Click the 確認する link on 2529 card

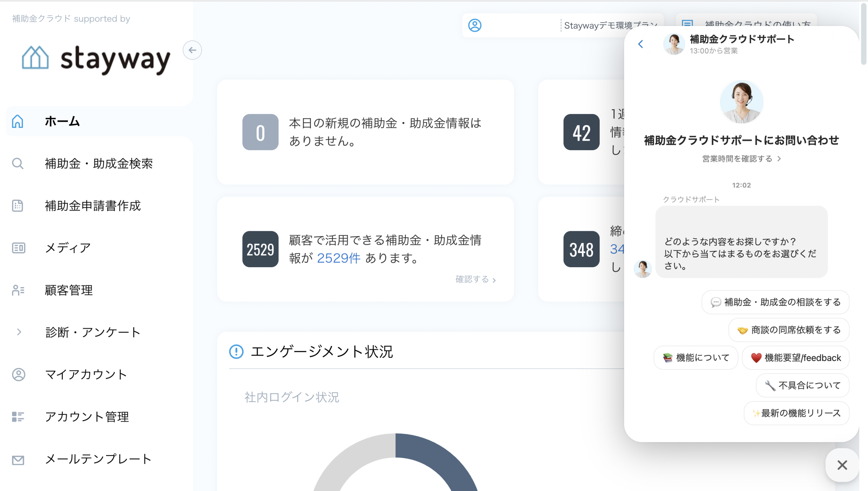click(475, 279)
